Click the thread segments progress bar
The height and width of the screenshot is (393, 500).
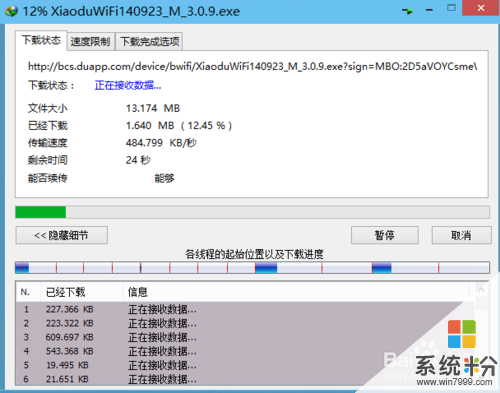click(252, 268)
